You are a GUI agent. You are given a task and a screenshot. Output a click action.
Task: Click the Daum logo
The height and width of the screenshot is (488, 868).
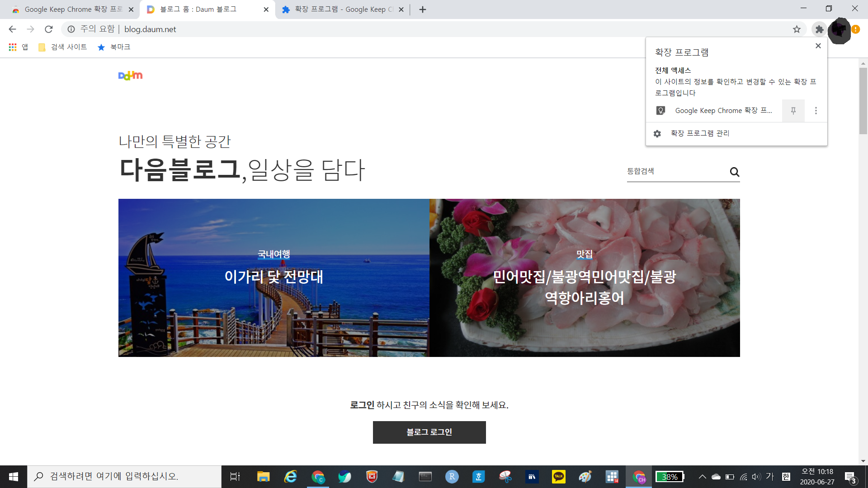tap(130, 75)
